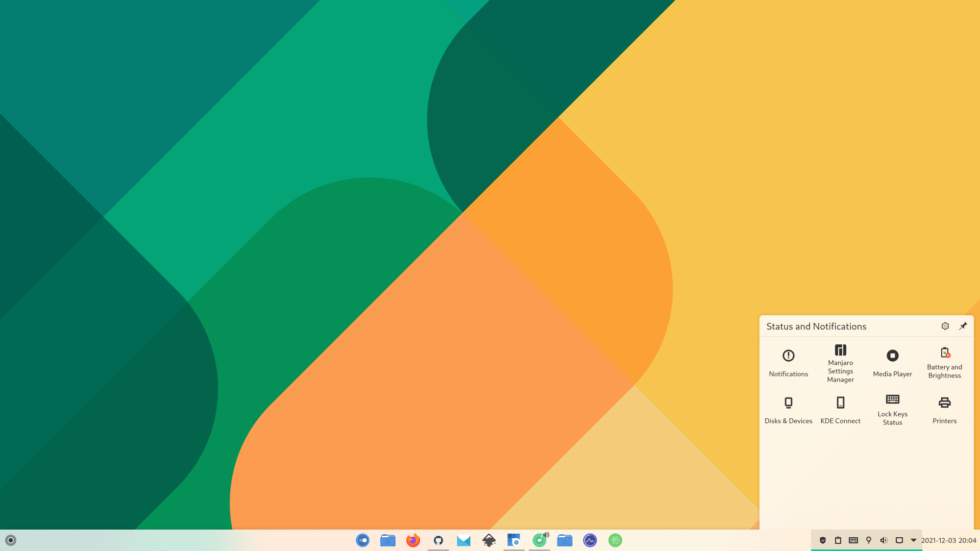Open Lock Keys Status applet
This screenshot has width=980, height=551.
892,410
